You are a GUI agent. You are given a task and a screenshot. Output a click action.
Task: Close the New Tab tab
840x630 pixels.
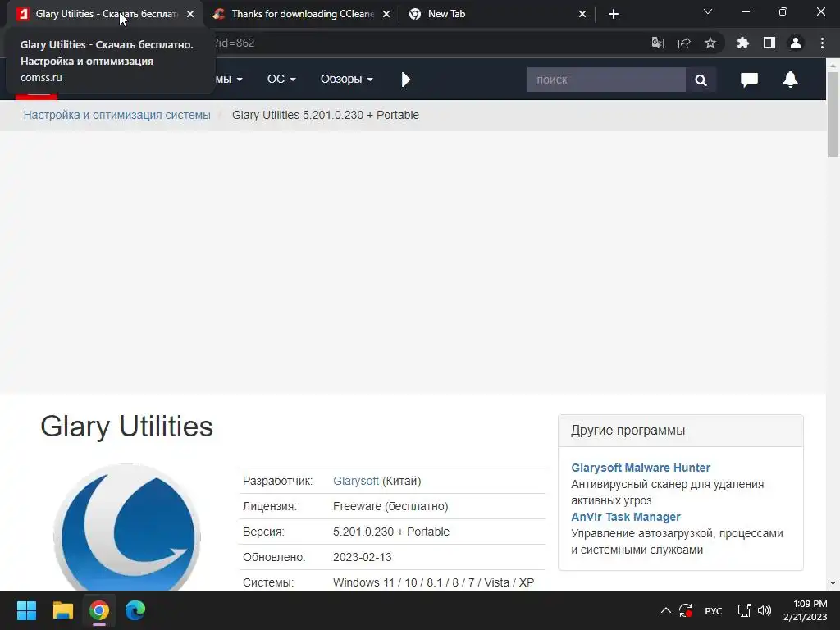point(582,15)
